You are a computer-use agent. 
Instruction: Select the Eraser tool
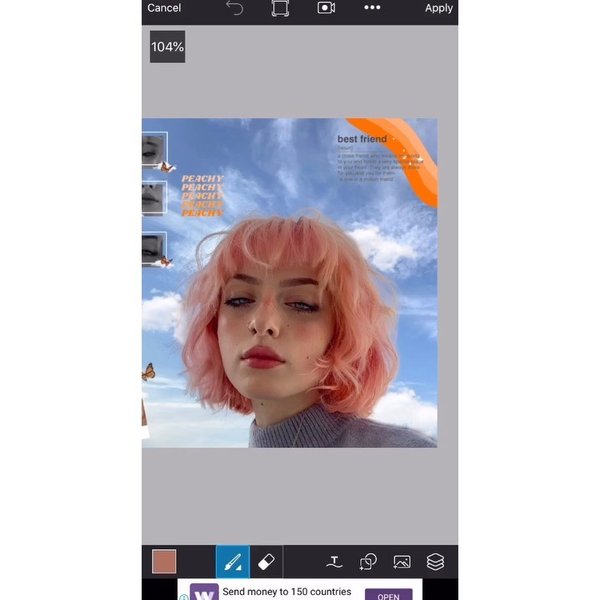point(266,562)
